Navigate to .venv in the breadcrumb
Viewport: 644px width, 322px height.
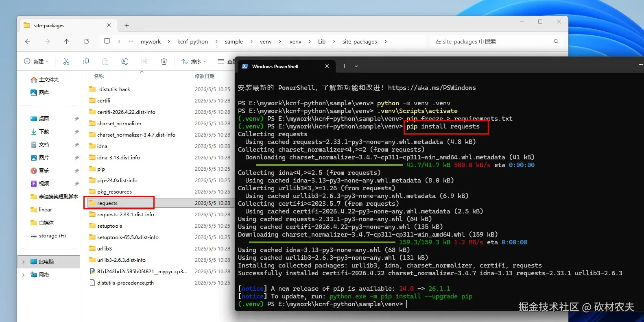(295, 41)
